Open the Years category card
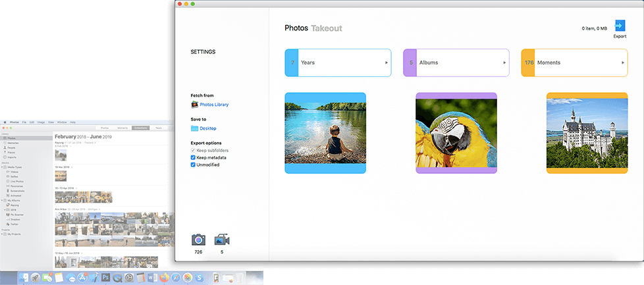This screenshot has width=644, height=285. tap(338, 63)
